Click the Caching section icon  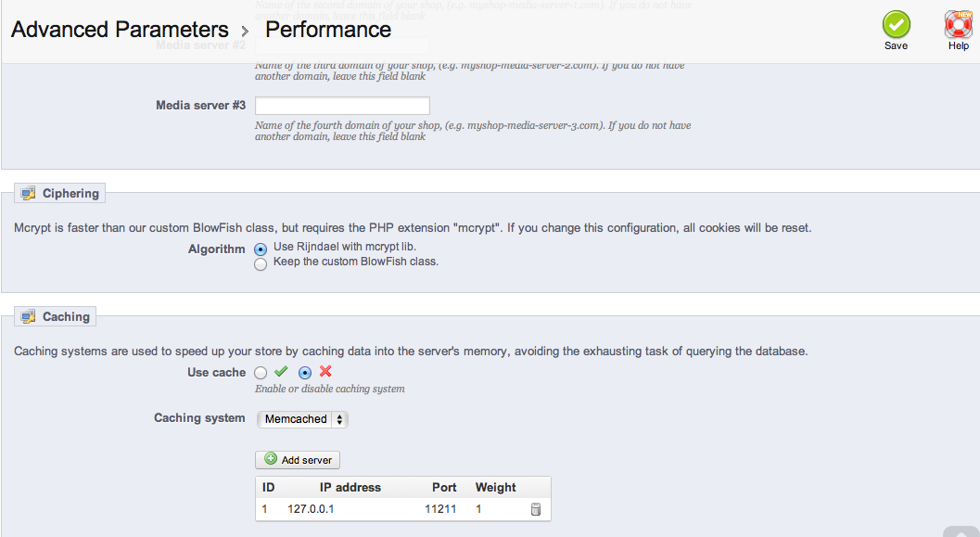click(x=28, y=317)
